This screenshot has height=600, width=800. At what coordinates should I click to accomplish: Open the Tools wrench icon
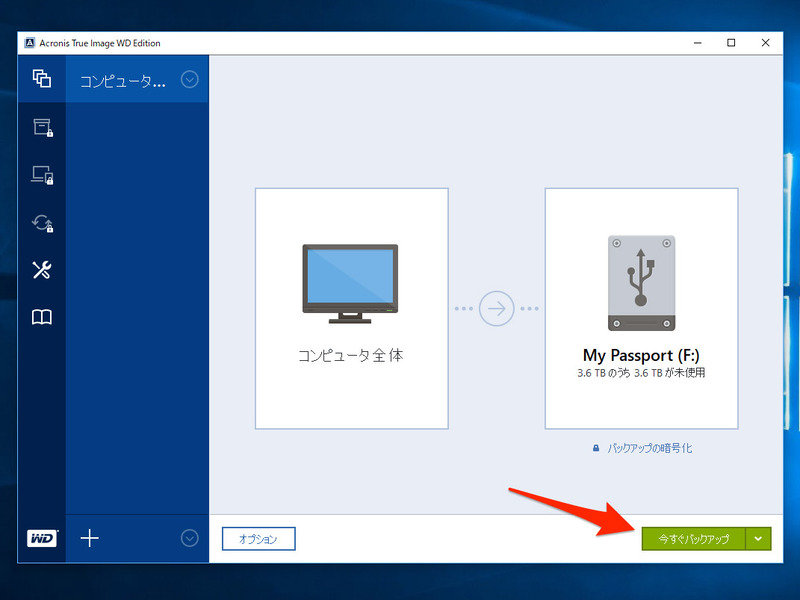point(42,270)
